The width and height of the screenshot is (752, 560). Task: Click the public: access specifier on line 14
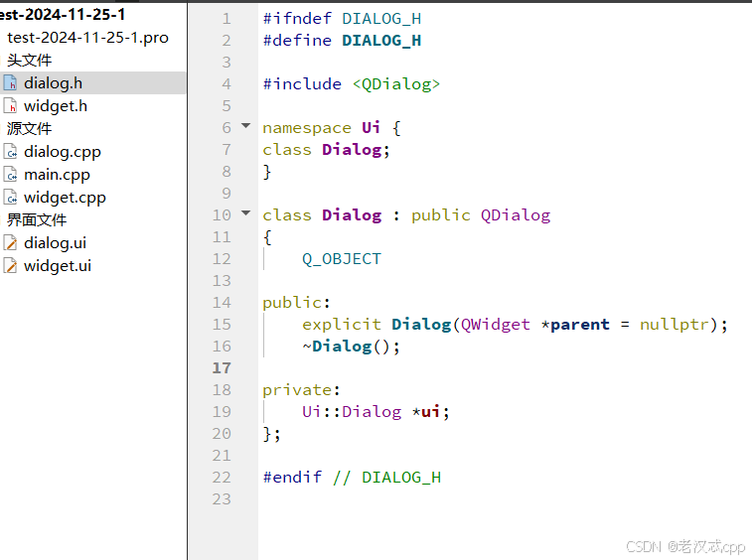tap(296, 303)
